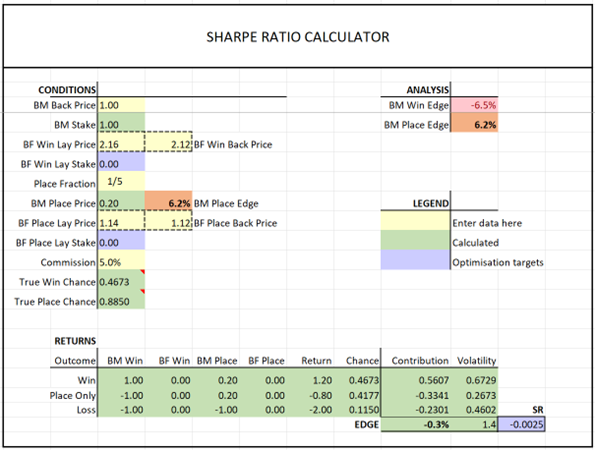Viewport: 595px width, 450px height.
Task: Select the BM Back Price input cell
Action: click(121, 105)
